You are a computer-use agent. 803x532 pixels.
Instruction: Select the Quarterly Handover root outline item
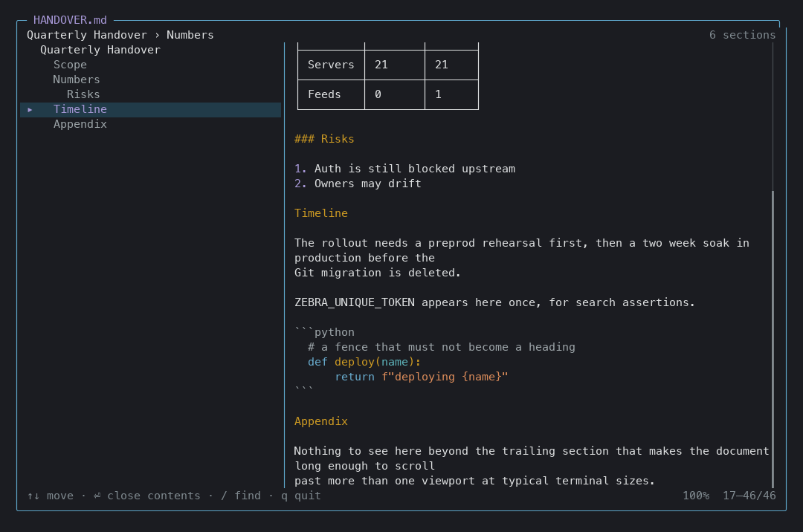point(100,50)
